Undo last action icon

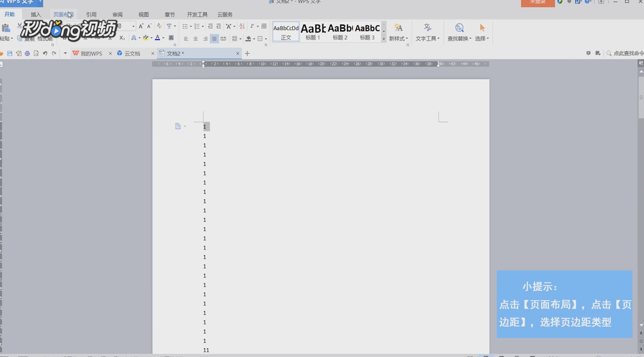coord(45,53)
